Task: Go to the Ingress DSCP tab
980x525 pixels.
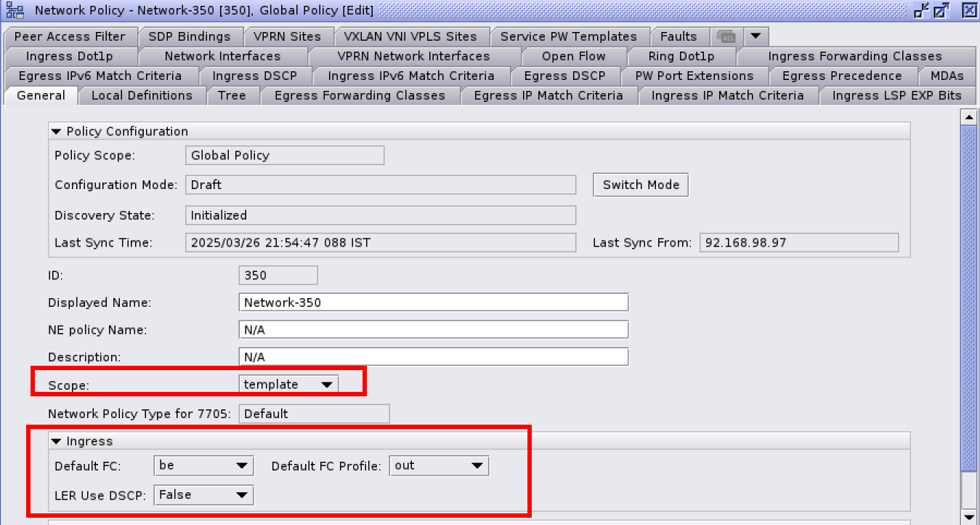Action: pyautogui.click(x=254, y=76)
